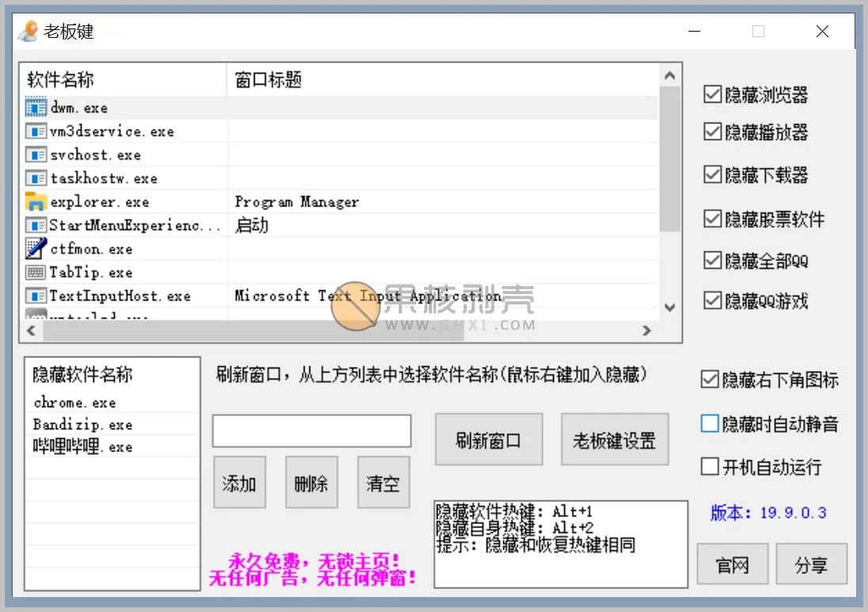Viewport: 868px width, 612px height.
Task: Click the empty software name input field
Action: click(x=311, y=430)
